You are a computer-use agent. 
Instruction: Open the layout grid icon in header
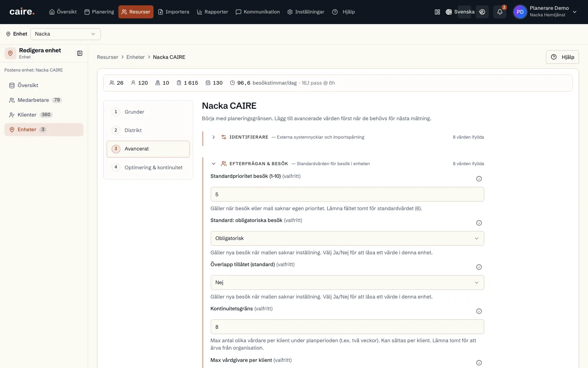click(437, 12)
